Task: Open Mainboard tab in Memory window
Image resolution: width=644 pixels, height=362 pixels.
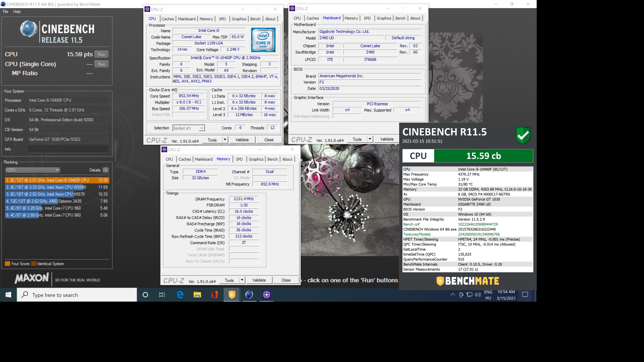Action: [x=204, y=159]
